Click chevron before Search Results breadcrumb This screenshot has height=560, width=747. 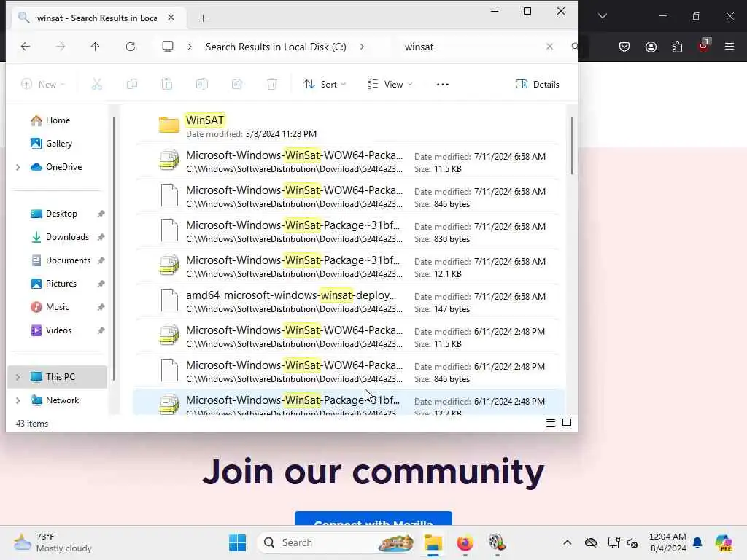pos(190,47)
